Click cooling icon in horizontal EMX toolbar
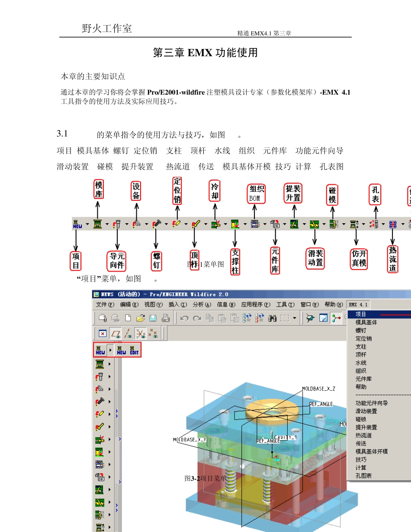Viewport: 411px width, 532px height. [215, 224]
